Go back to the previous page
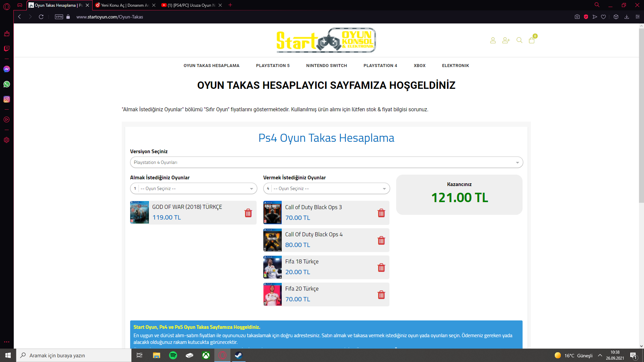The height and width of the screenshot is (362, 644). click(19, 17)
